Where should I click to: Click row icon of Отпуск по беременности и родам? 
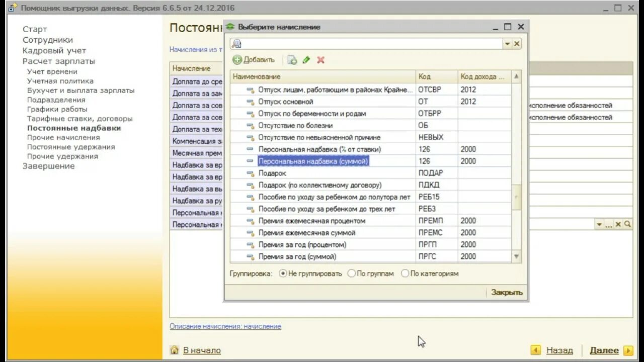(250, 114)
